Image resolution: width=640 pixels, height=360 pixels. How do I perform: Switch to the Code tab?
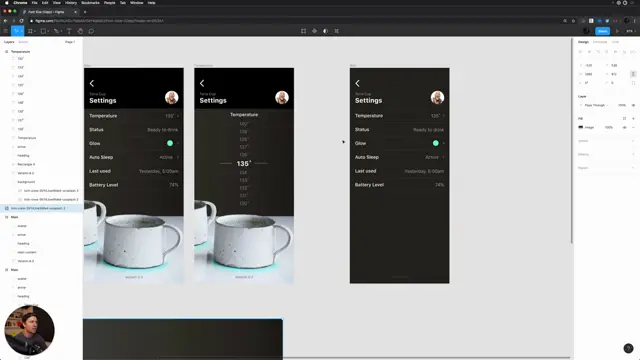615,42
